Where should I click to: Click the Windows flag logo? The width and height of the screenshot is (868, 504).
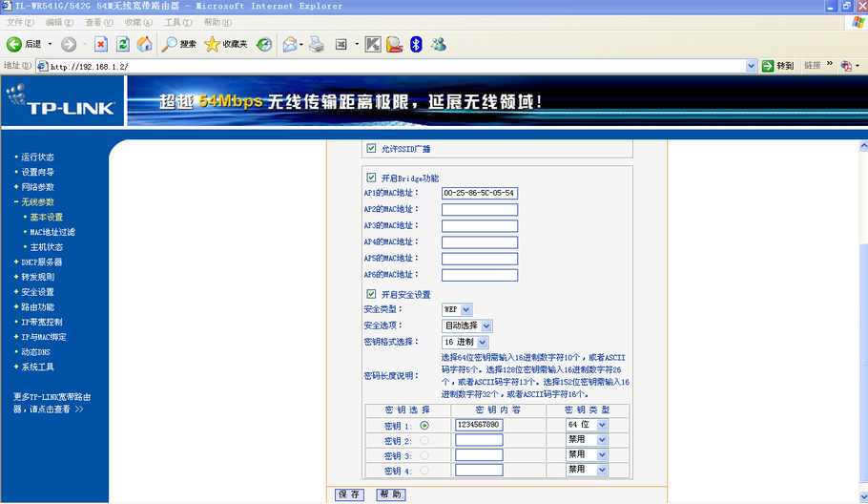click(858, 22)
